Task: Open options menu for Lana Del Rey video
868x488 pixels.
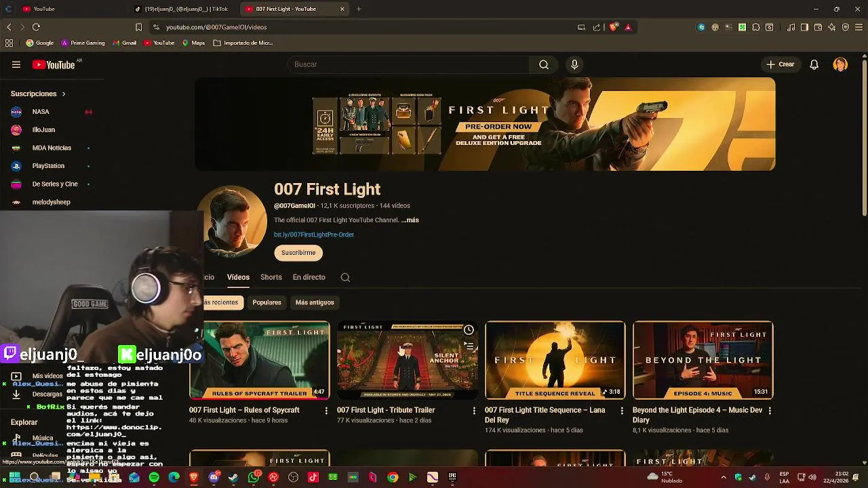Action: tap(622, 411)
